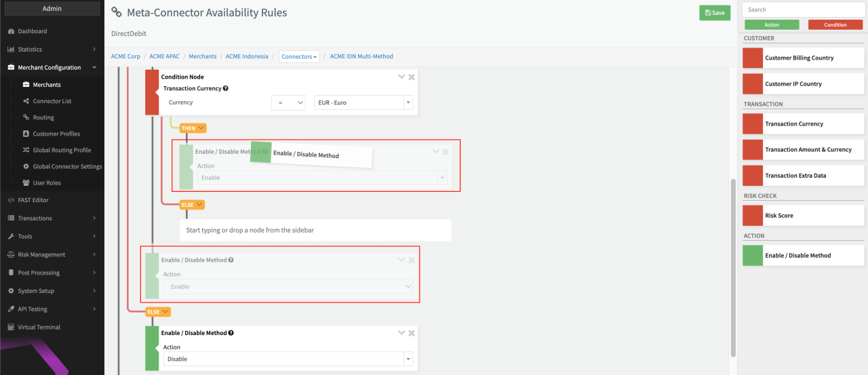Remove the Condition Node with its X icon
868x375 pixels.
click(x=412, y=77)
